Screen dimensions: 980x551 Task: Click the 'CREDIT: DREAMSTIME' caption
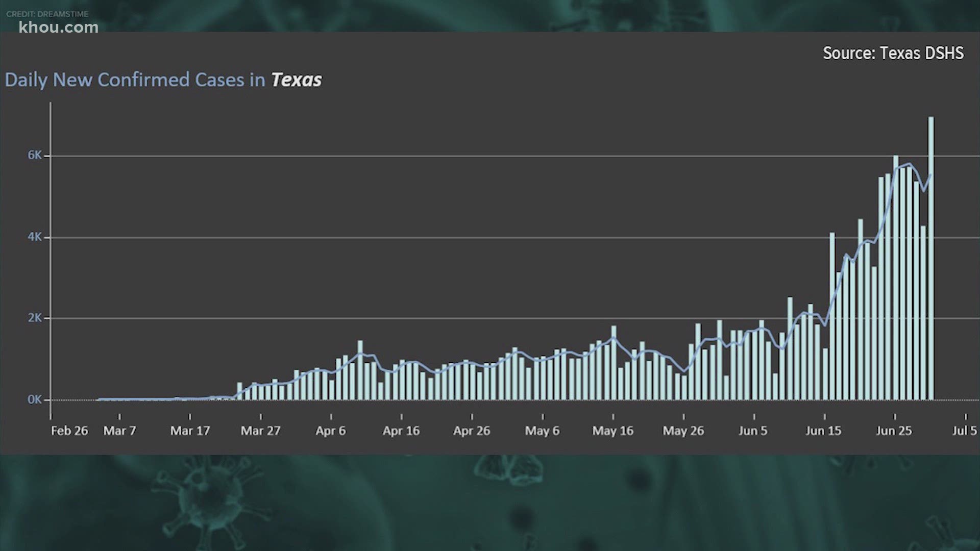click(47, 14)
